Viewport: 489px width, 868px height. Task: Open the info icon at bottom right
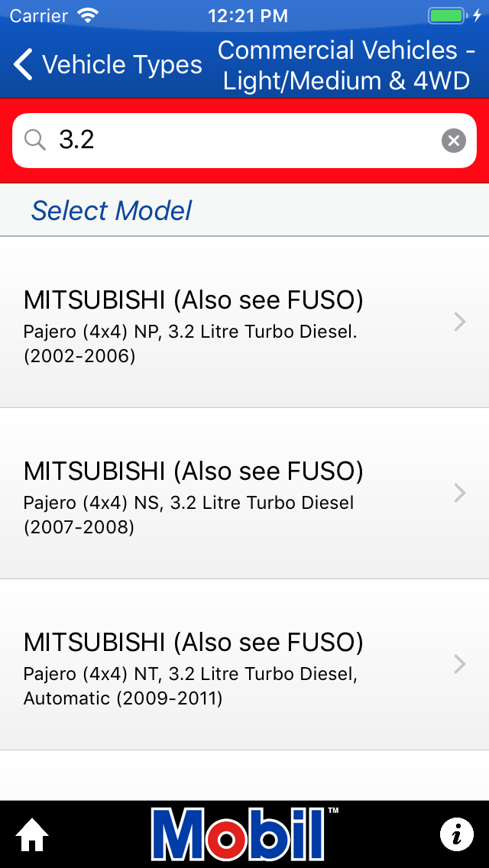tap(457, 834)
